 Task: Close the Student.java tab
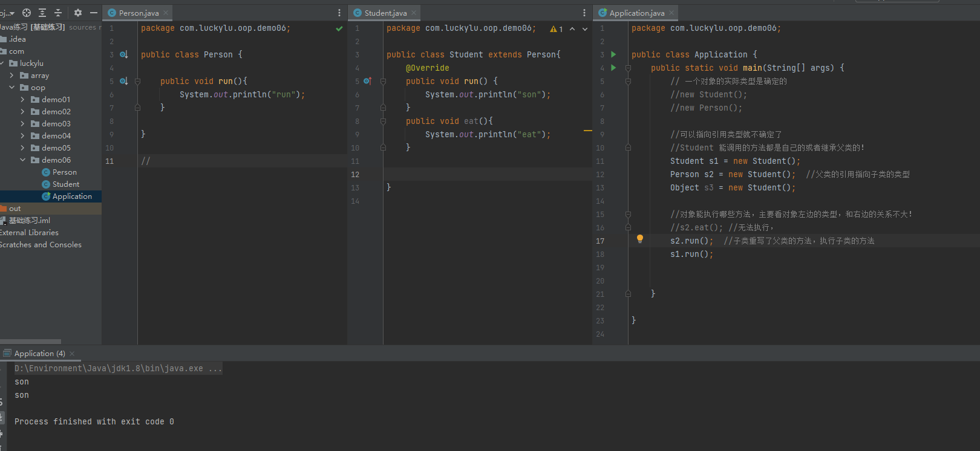[x=414, y=13]
